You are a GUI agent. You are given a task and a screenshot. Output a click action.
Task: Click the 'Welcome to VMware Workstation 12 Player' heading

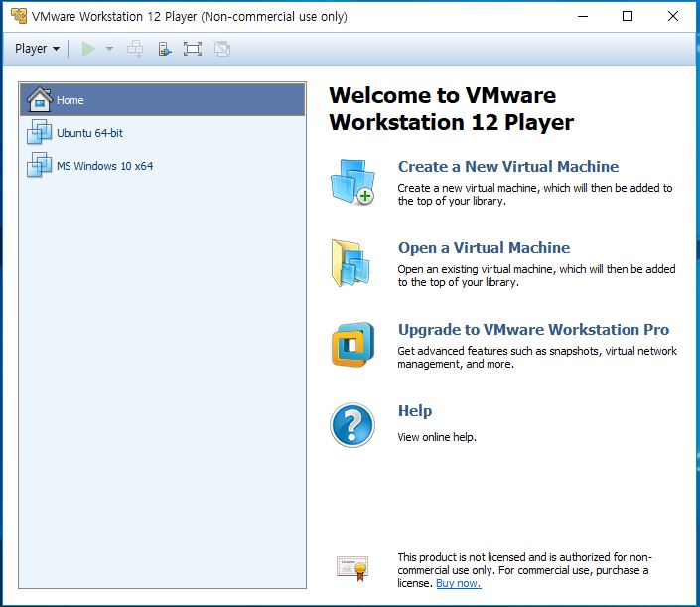452,109
